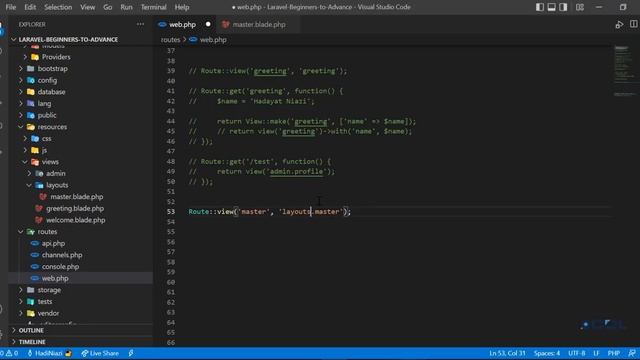Click the master.blade.php tab blade icon
This screenshot has height=360, width=640.
click(x=225, y=24)
